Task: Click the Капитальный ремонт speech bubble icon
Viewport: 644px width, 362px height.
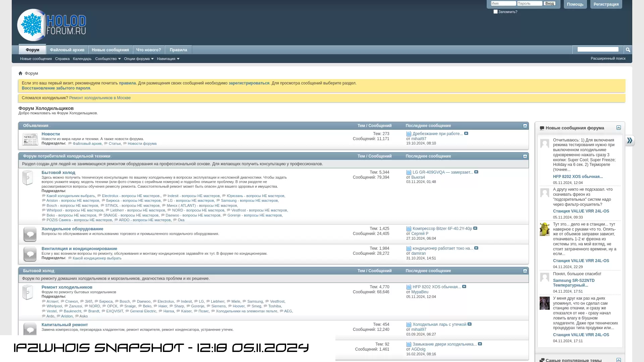Action: point(30,329)
